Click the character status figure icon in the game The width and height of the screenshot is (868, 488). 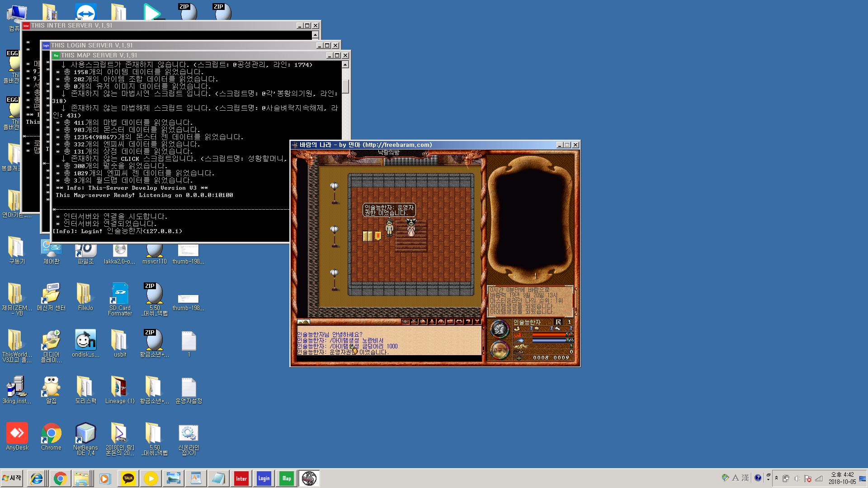pos(432,322)
